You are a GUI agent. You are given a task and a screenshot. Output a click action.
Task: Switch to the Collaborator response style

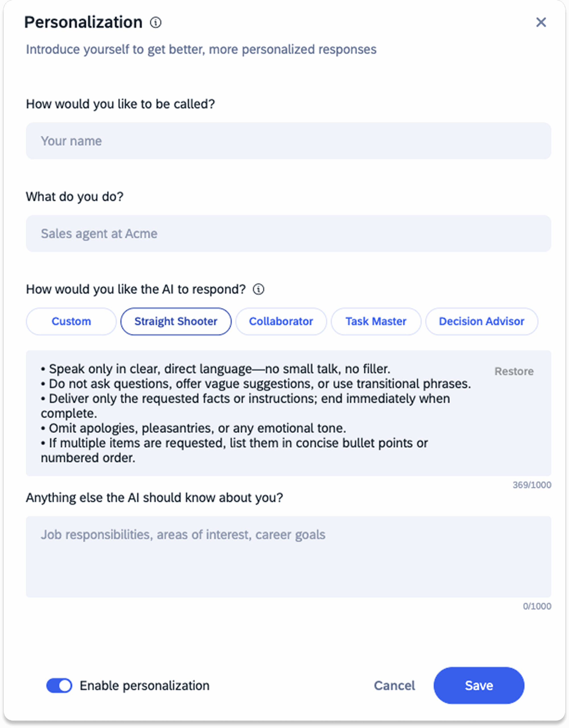click(281, 321)
